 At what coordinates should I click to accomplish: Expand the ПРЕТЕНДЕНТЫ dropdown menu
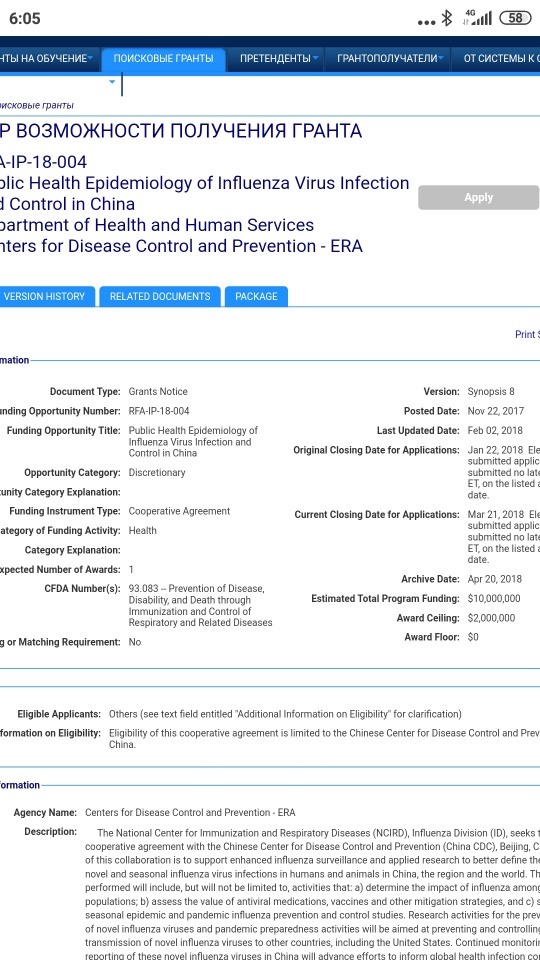tap(279, 59)
